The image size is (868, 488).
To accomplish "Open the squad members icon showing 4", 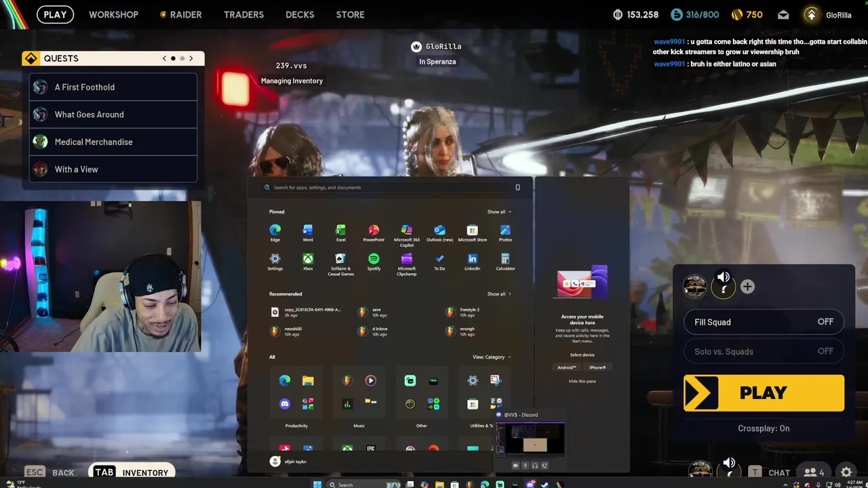I will tap(814, 472).
